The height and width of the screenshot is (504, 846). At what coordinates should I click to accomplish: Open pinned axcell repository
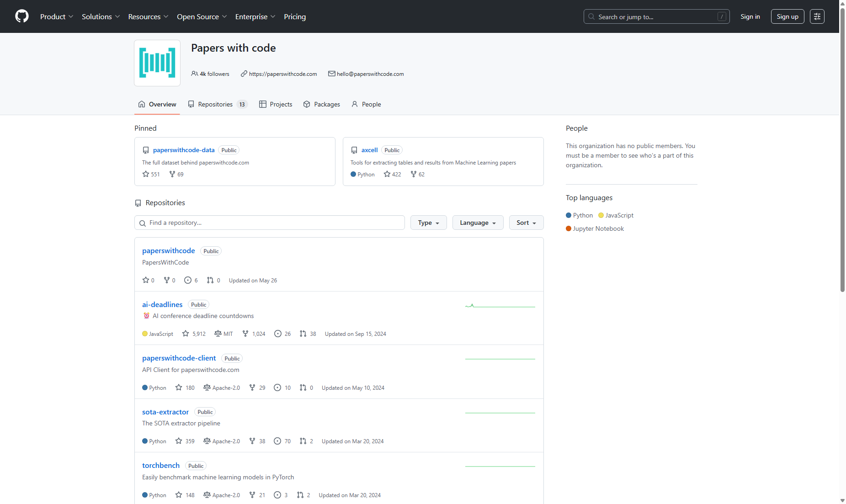pyautogui.click(x=369, y=150)
